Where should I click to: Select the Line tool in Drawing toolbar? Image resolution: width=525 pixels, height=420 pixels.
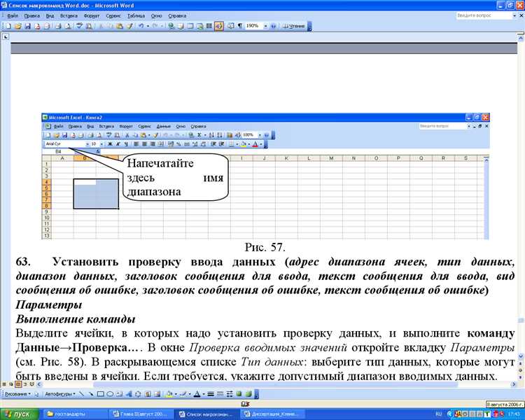tap(82, 394)
